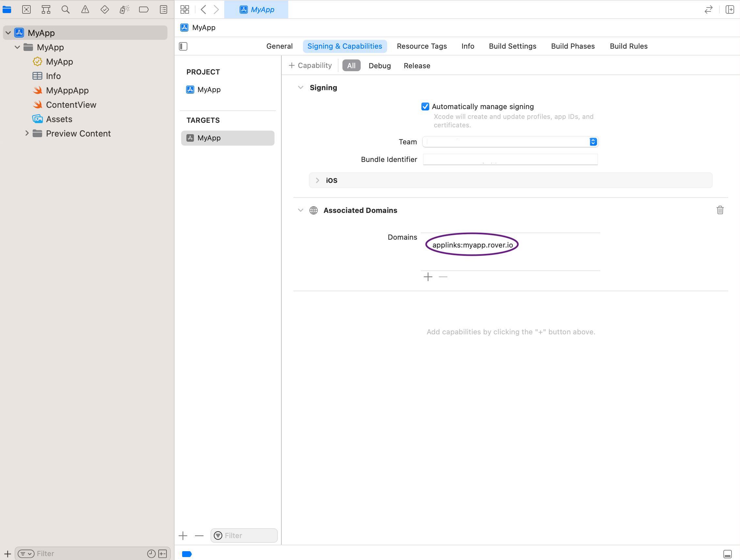This screenshot has height=560, width=740.
Task: Open the Issue navigator warning icon
Action: 85,9
